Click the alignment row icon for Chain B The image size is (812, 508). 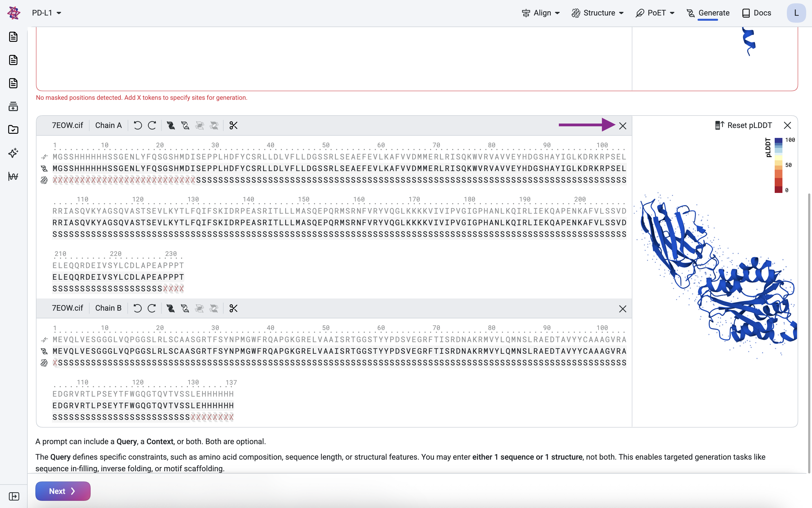pos(44,340)
